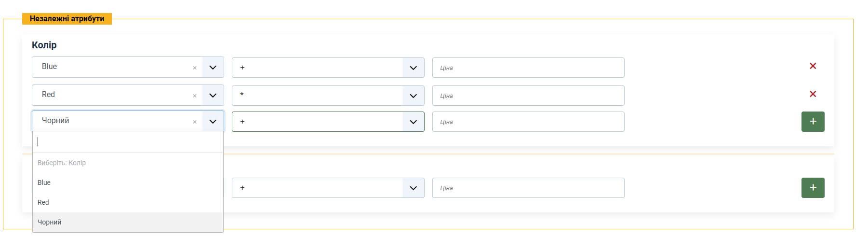Click the price field in Blue row
The width and height of the screenshot is (868, 252).
click(x=528, y=68)
